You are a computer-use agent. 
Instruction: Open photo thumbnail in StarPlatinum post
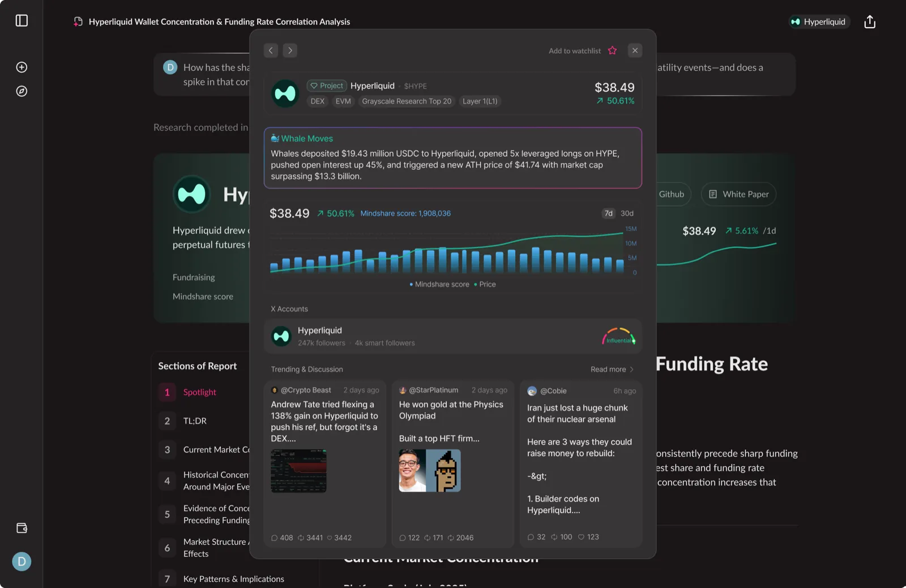(x=430, y=471)
